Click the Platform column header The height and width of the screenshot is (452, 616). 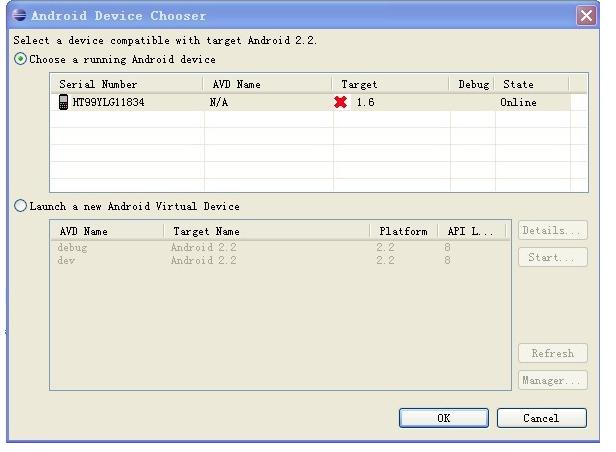pyautogui.click(x=404, y=231)
